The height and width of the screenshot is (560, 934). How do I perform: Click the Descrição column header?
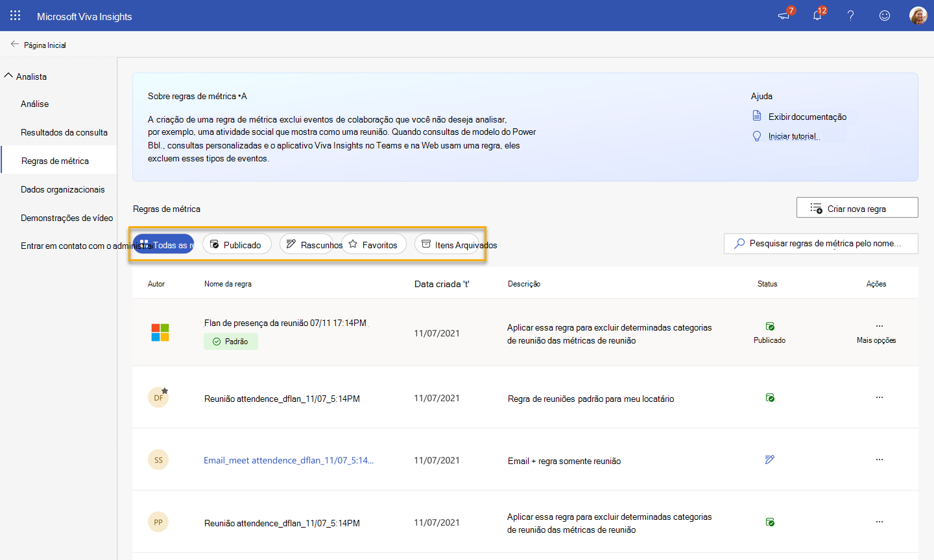[524, 284]
